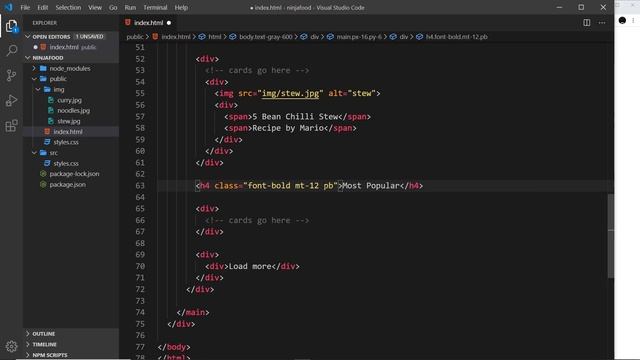The height and width of the screenshot is (360, 640).
Task: Open the Help menu
Action: tap(181, 7)
